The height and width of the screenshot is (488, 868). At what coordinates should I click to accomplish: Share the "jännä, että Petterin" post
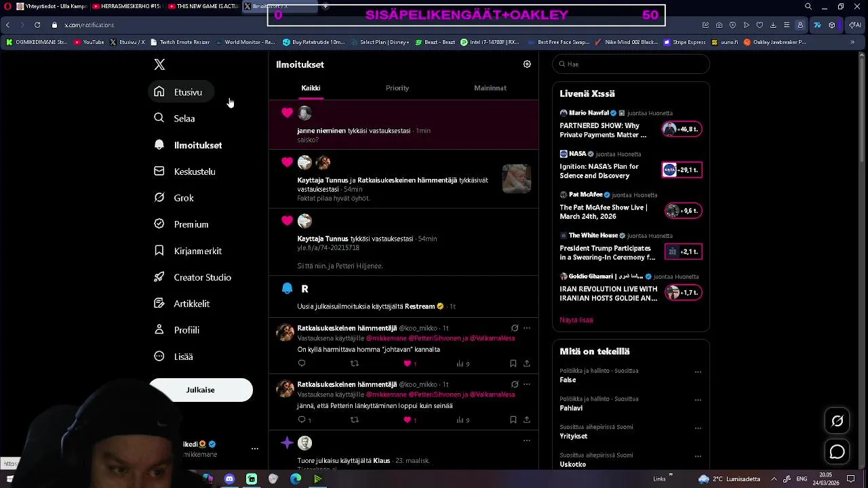[526, 420]
